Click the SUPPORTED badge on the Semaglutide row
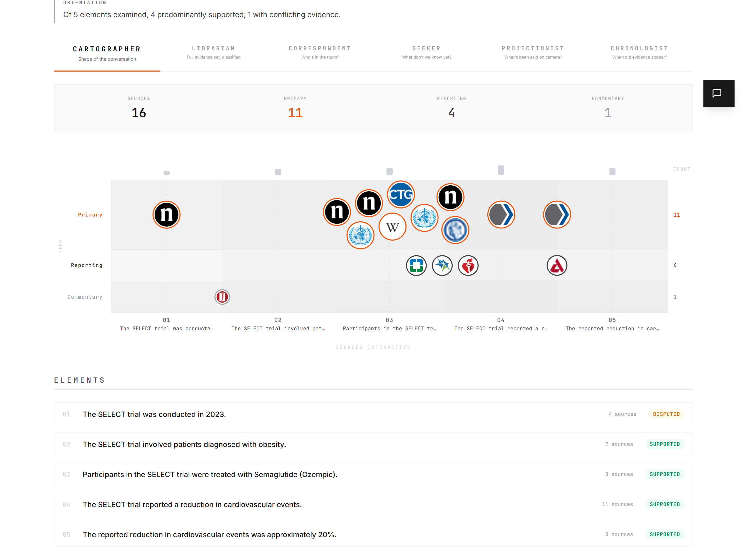This screenshot has height=560, width=747. 665,474
